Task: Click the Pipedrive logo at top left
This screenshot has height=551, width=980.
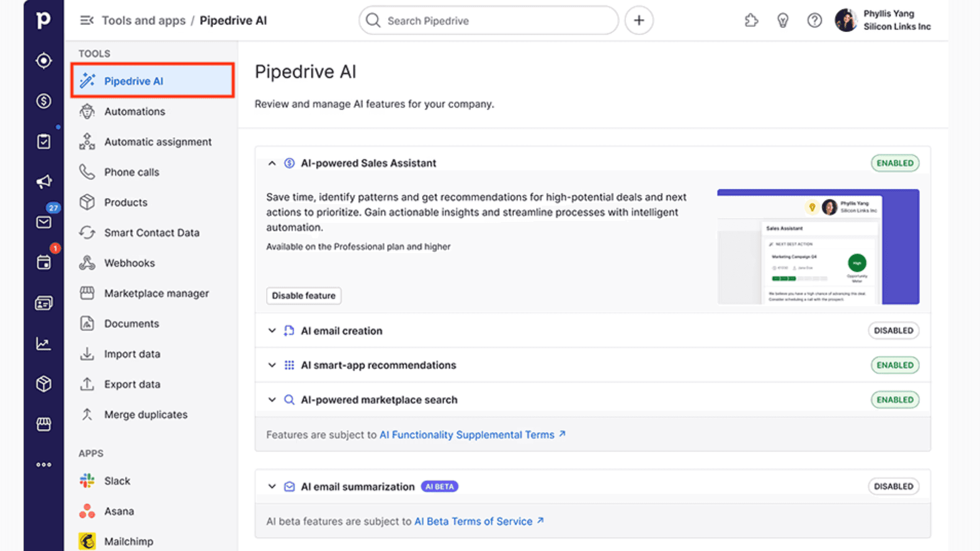Action: (x=43, y=20)
